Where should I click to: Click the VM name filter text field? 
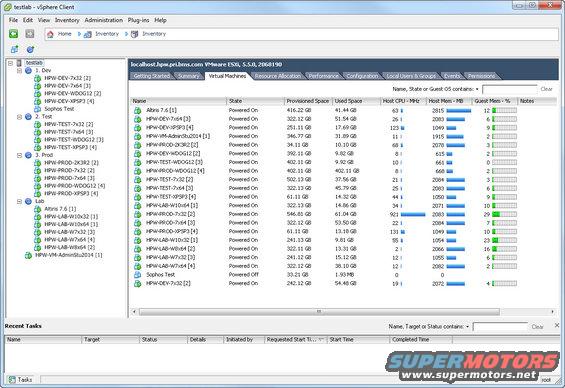(509, 89)
